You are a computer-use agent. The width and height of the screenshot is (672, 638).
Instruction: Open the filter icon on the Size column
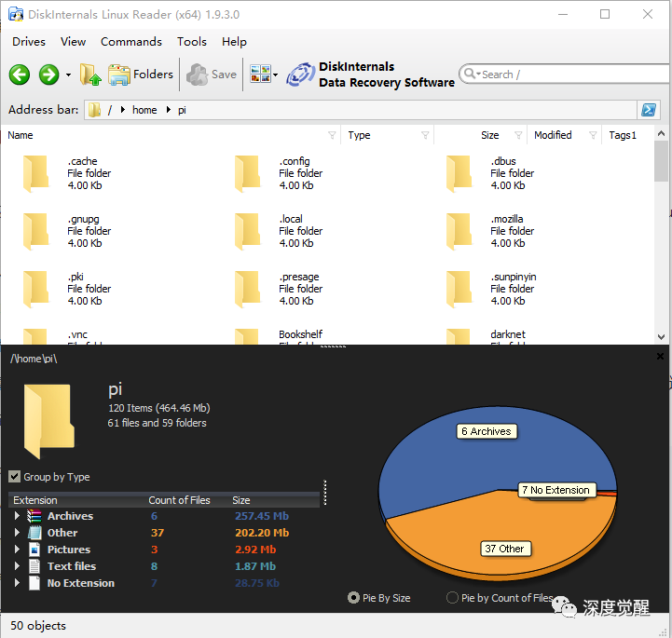(x=518, y=135)
